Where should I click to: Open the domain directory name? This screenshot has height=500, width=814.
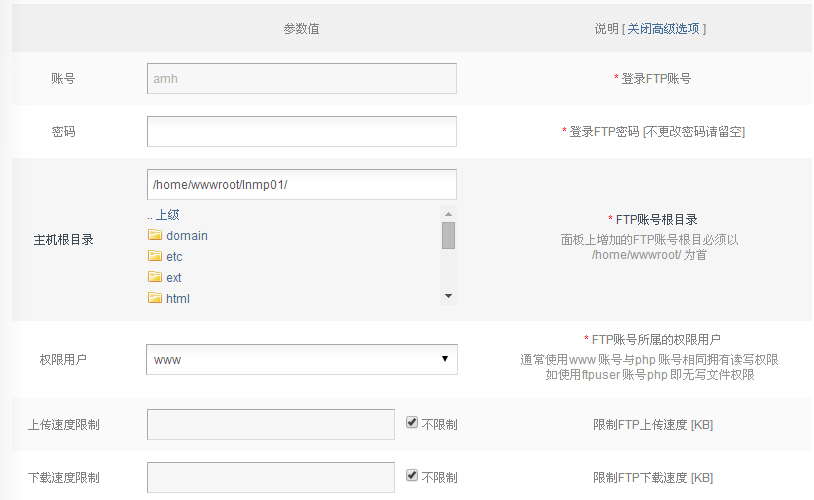[187, 236]
